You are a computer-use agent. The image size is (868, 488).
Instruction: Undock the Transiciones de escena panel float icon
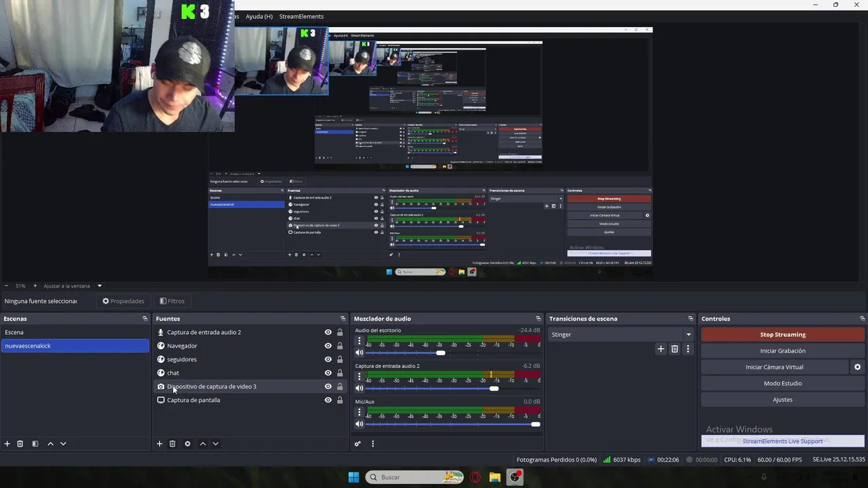pos(690,319)
